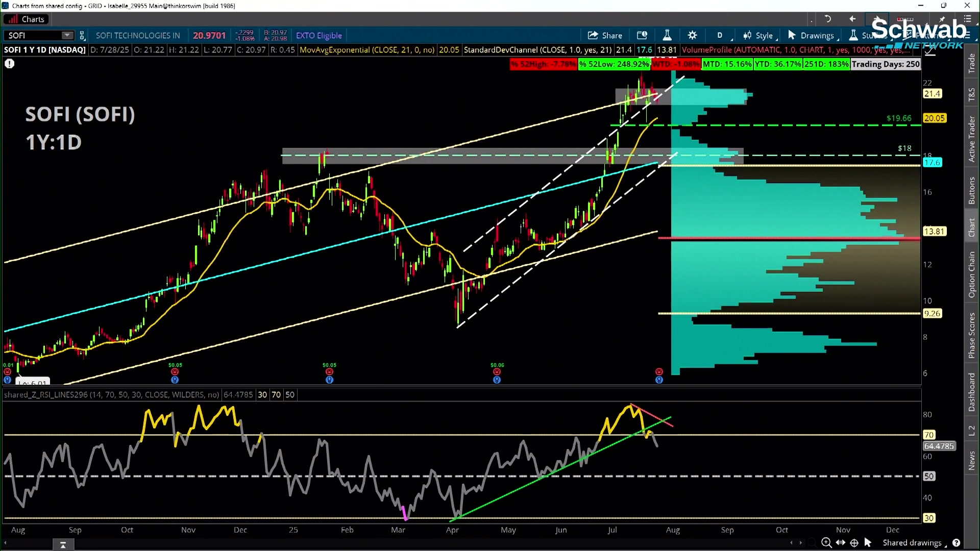The image size is (980, 551).
Task: Open the Trade side tab
Action: [x=972, y=64]
